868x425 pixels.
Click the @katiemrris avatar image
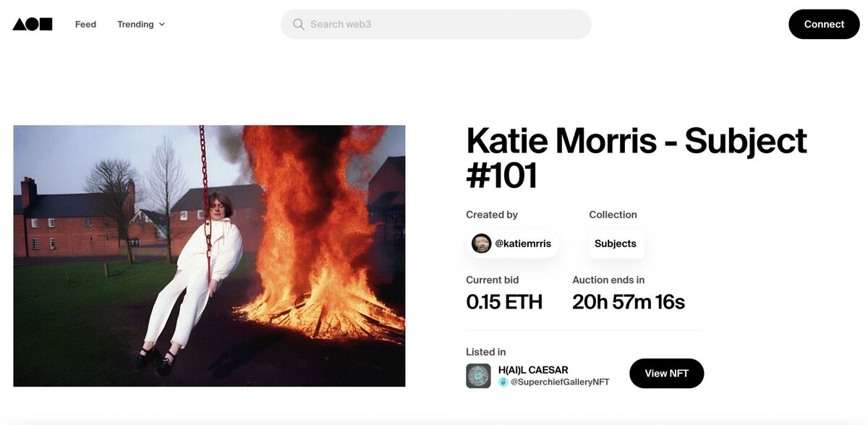pyautogui.click(x=481, y=244)
